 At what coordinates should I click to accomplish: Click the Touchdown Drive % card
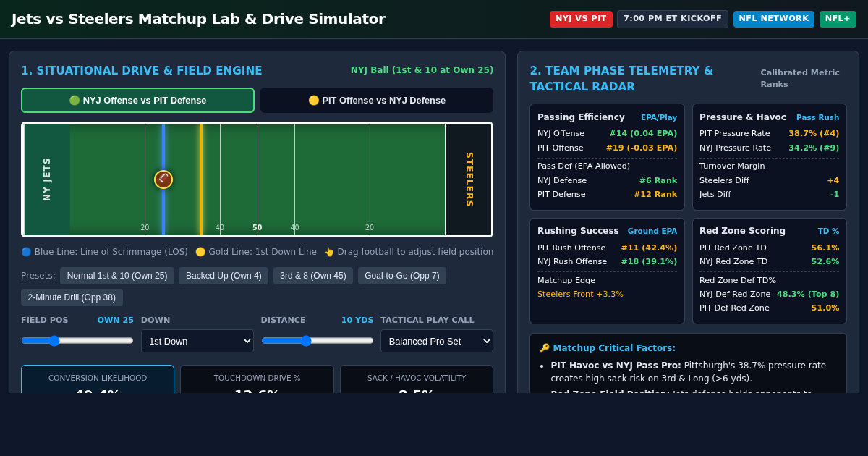[257, 379]
